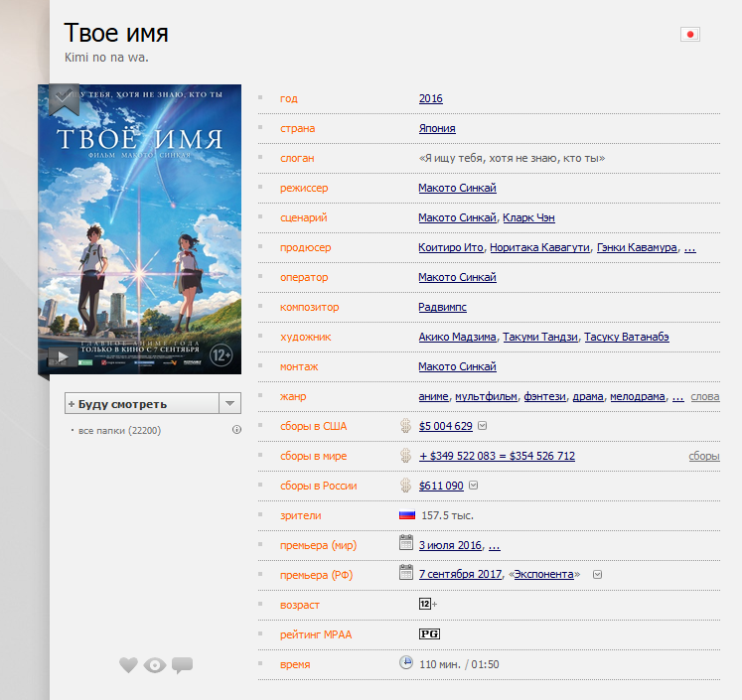Click the bookmark checkmark on the poster
Image resolution: width=742 pixels, height=700 pixels.
(x=64, y=99)
